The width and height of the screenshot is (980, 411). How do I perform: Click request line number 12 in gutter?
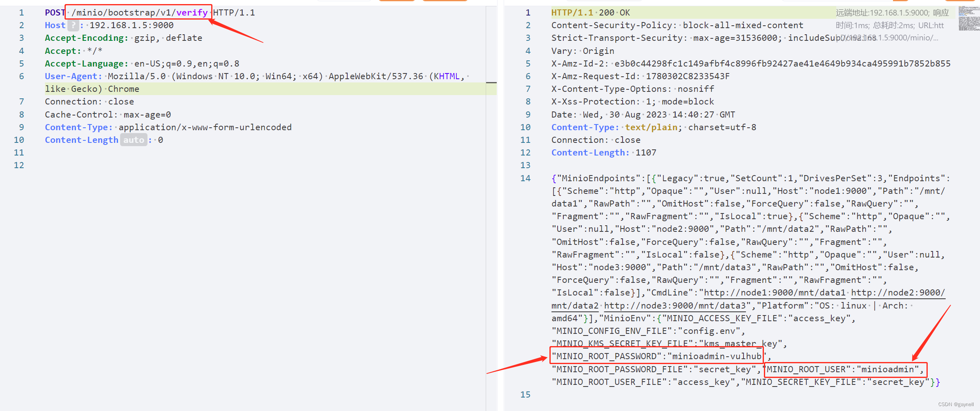pos(19,165)
